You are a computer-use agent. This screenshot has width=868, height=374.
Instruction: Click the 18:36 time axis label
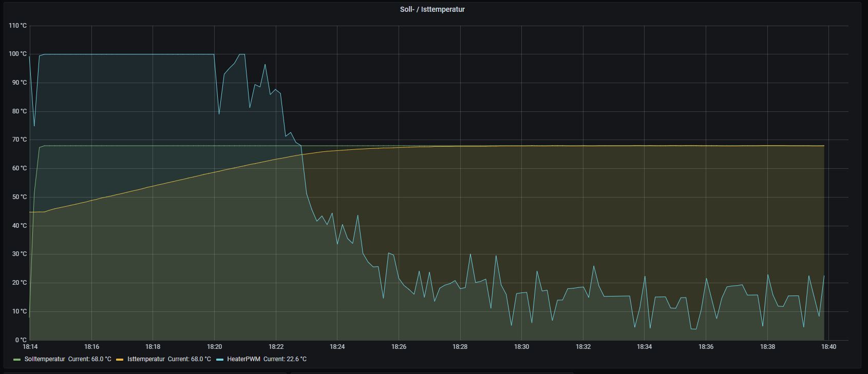tap(706, 347)
